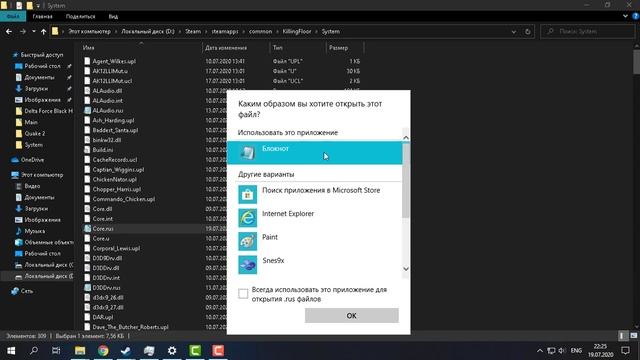Open Steam from the taskbar
Image resolution: width=640 pixels, height=360 pixels.
(126, 351)
